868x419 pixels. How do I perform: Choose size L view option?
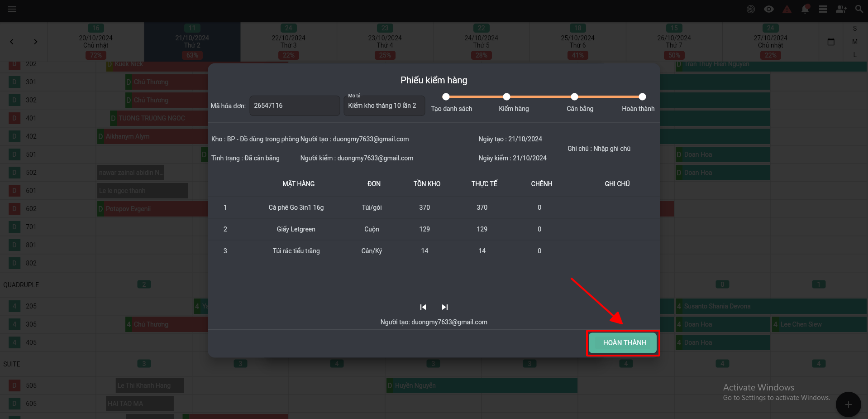pos(855,55)
